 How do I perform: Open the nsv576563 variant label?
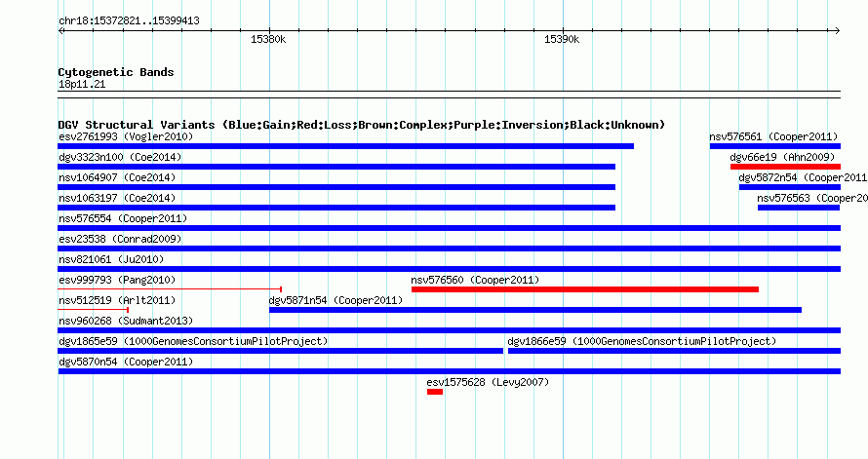pos(812,198)
